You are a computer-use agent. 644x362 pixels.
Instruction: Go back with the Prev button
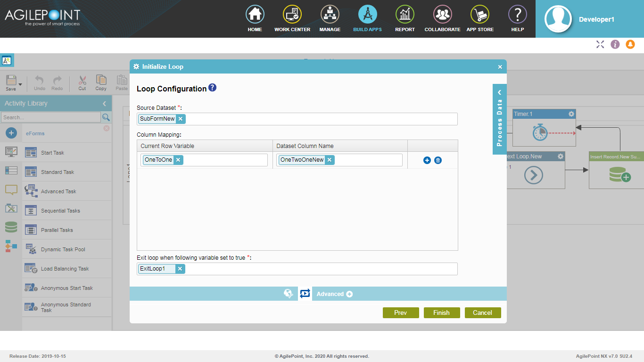point(401,313)
